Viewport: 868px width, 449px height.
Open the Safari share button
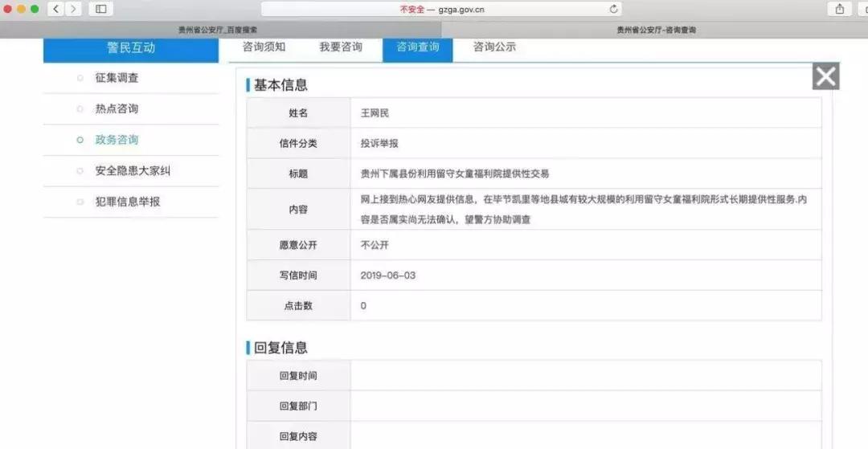tap(840, 9)
